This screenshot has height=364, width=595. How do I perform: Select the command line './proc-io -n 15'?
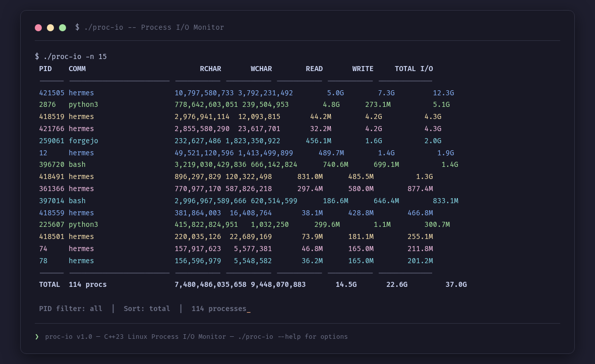click(75, 56)
